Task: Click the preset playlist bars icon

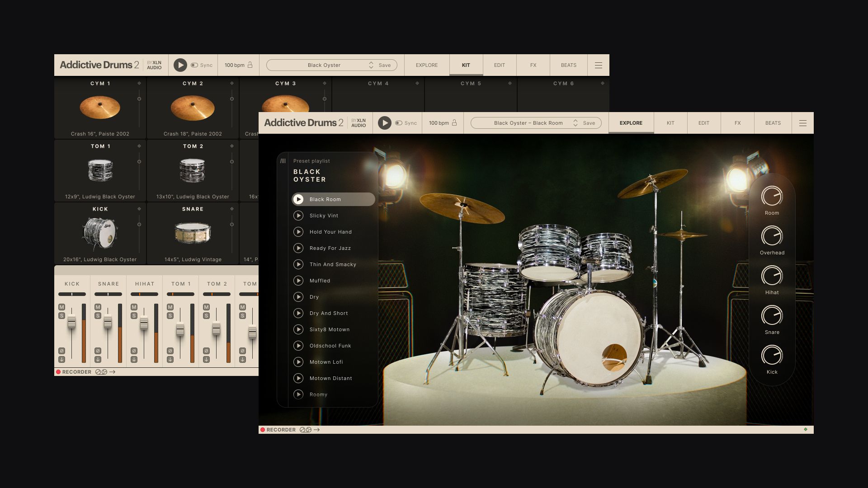Action: coord(283,161)
